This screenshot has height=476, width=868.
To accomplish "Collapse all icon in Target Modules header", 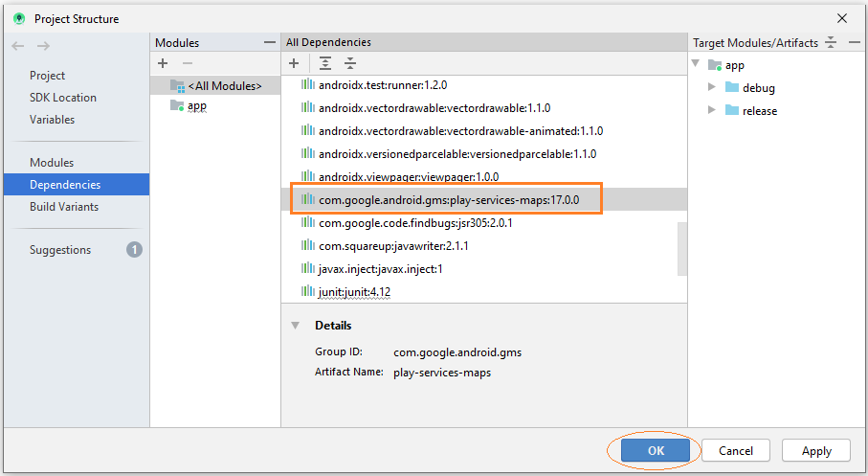I will pyautogui.click(x=831, y=43).
